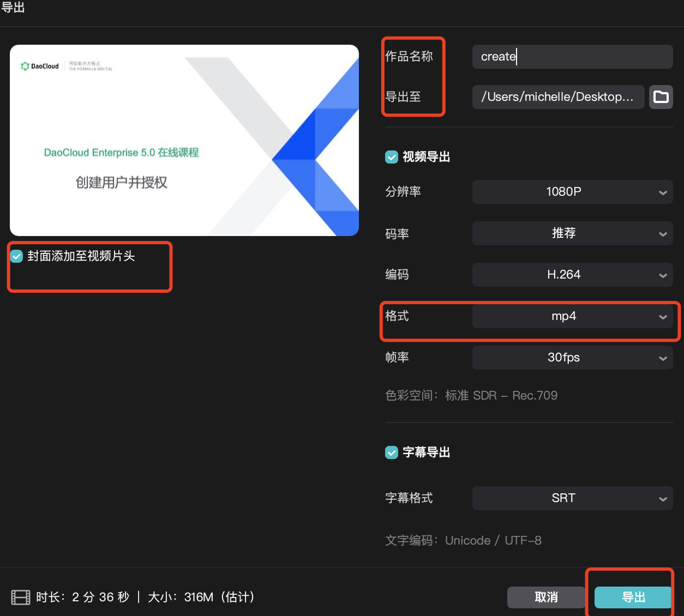Click the 导出 button to export
This screenshot has height=616, width=684.
[x=633, y=597]
